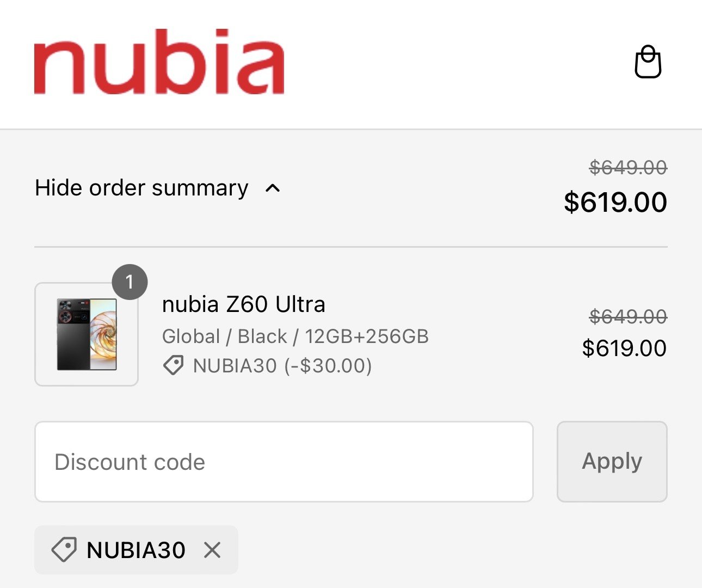Remove the NUBIA30 discount code with X
This screenshot has width=702, height=588.
(212, 550)
